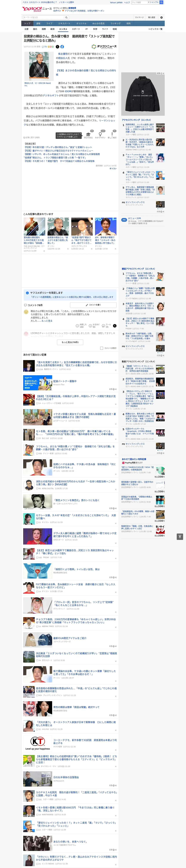Click info icon in ヤフコメポリシー notice

pyautogui.click(x=27, y=293)
